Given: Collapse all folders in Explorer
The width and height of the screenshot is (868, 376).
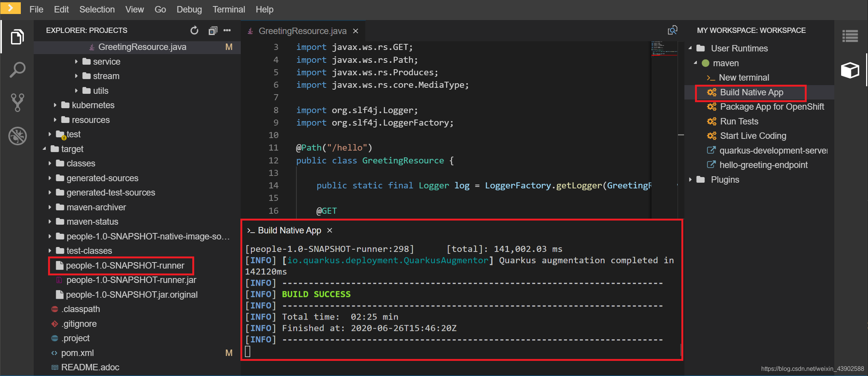Looking at the screenshot, I should pyautogui.click(x=213, y=30).
